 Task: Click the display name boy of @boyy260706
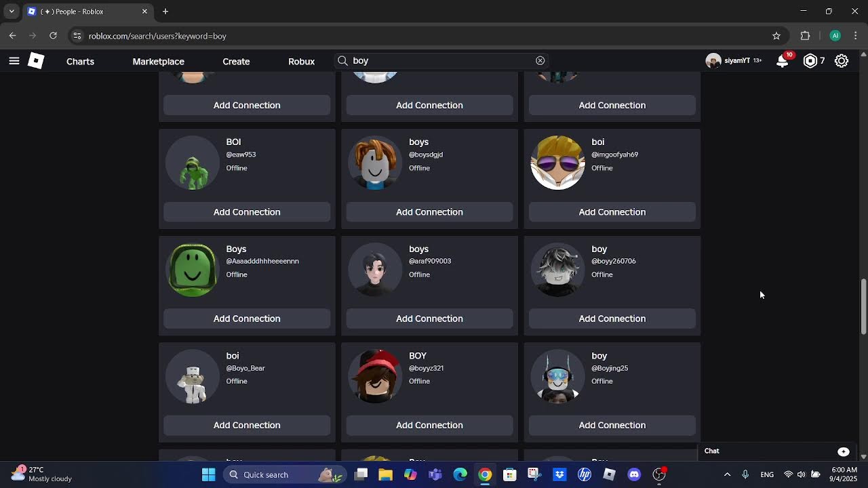coord(599,249)
